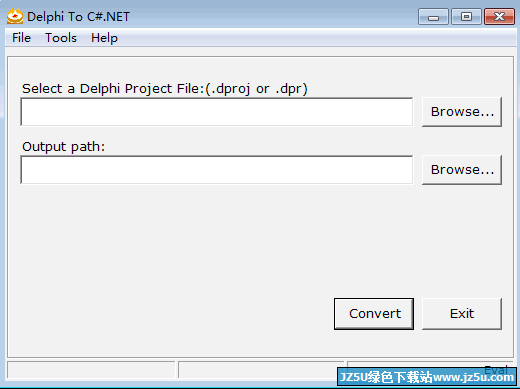Browse for a Delphi project file
The height and width of the screenshot is (389, 520).
pyautogui.click(x=462, y=112)
